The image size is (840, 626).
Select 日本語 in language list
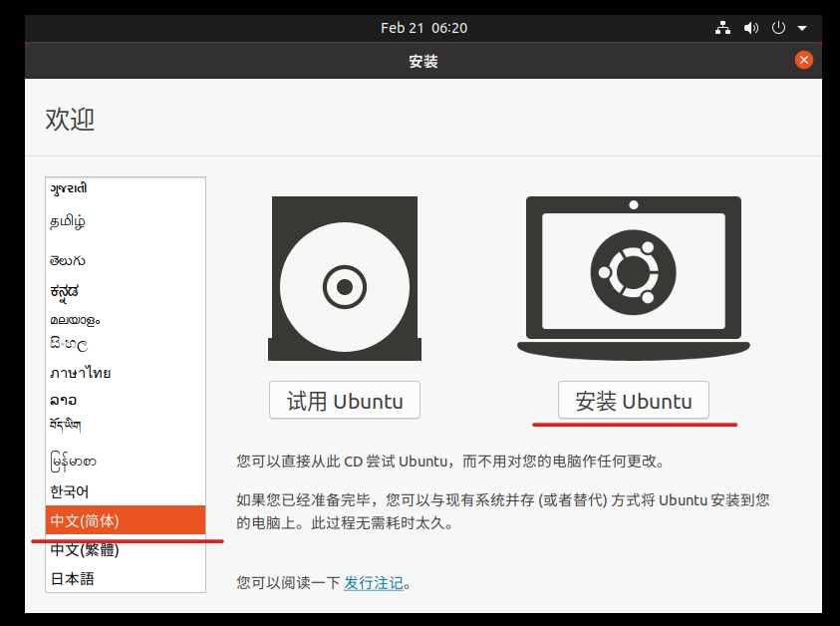coord(126,578)
